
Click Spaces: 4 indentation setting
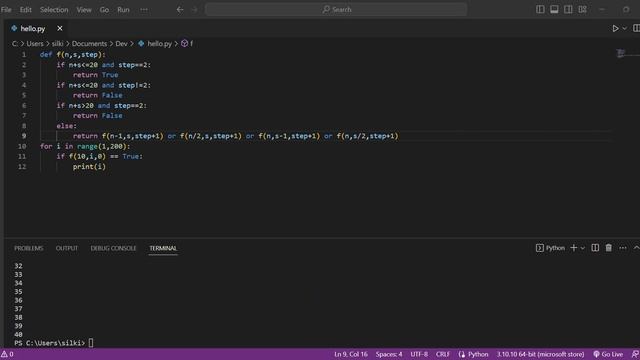[389, 354]
